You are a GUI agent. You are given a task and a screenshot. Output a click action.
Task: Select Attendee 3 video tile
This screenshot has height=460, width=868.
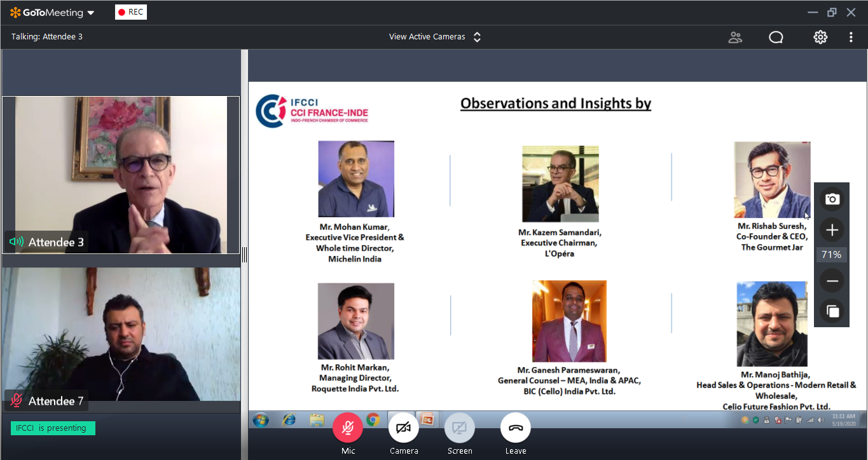(121, 175)
